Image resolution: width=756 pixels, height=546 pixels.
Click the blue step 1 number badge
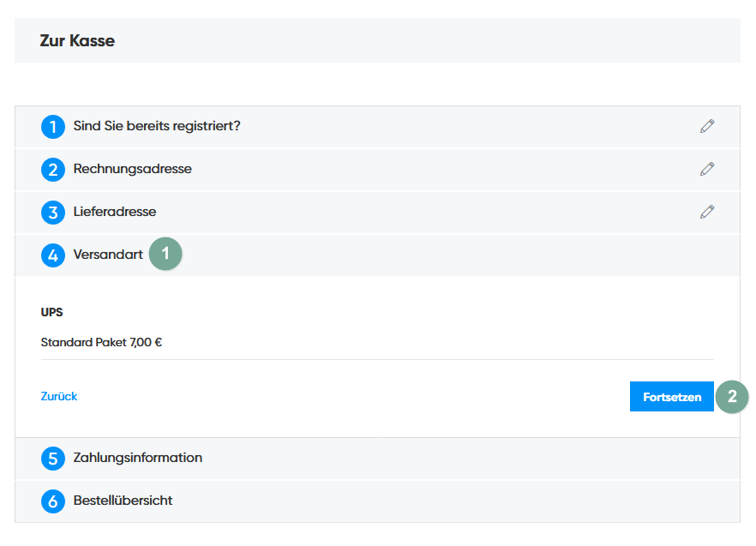(x=53, y=127)
